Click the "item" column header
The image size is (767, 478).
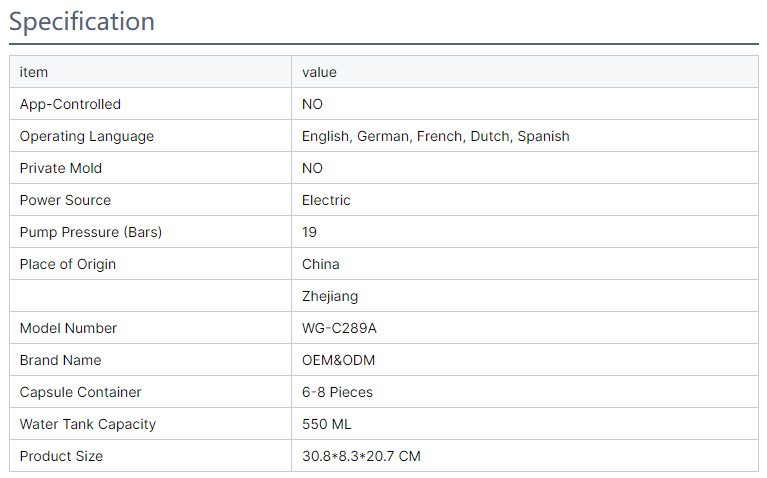34,72
